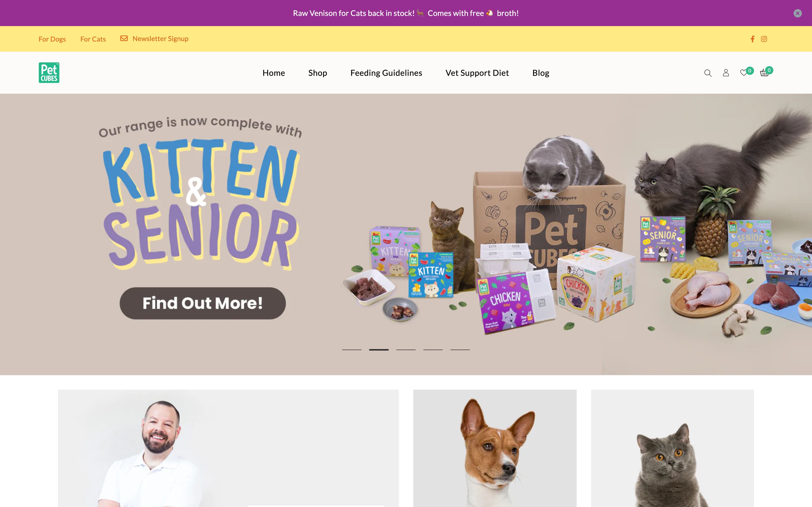Dismiss the purple announcement banner
This screenshot has height=507, width=812.
click(797, 13)
